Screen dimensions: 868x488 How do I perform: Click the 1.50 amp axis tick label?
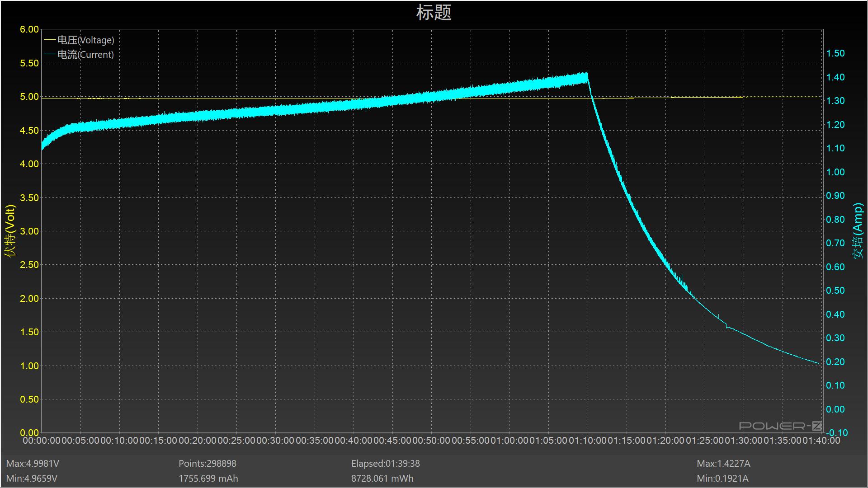[835, 53]
